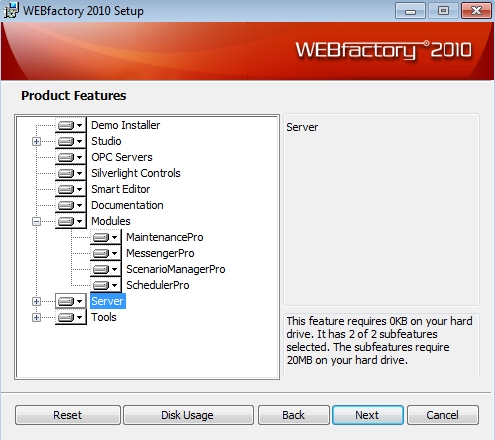Open ScenarioManagerPro drive icon dropdown

[105, 269]
